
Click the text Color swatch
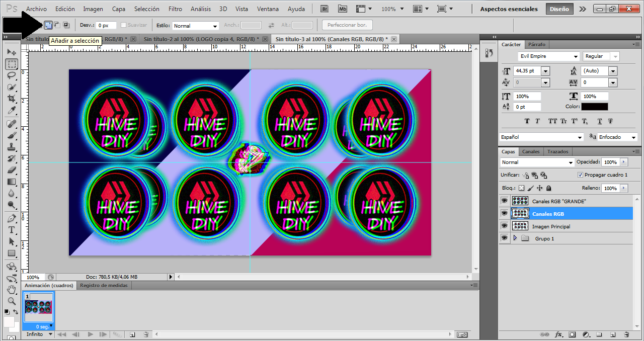point(594,107)
